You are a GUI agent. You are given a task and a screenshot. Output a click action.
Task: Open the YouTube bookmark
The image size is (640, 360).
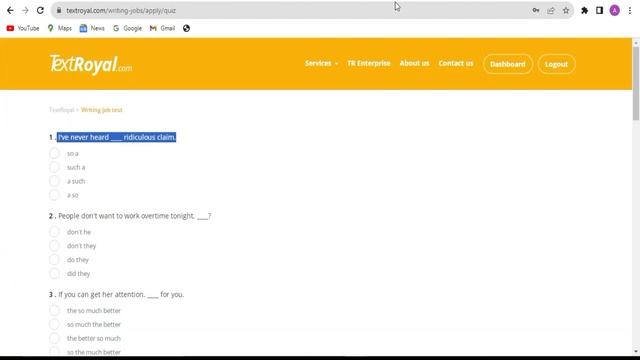[x=23, y=28]
